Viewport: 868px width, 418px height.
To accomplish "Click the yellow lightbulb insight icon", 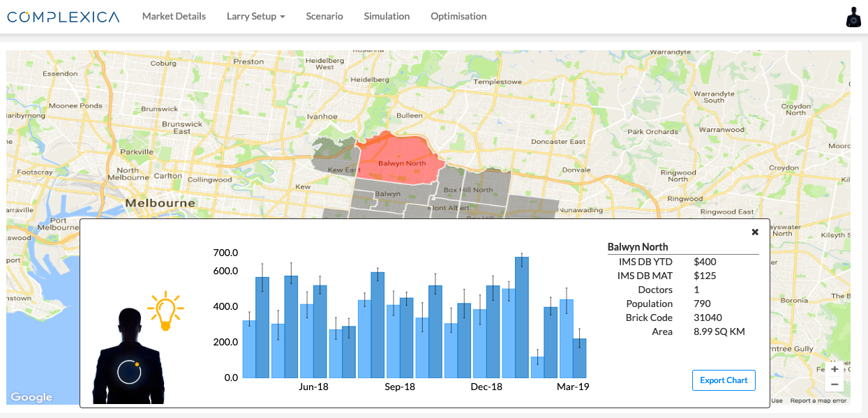I will click(165, 311).
